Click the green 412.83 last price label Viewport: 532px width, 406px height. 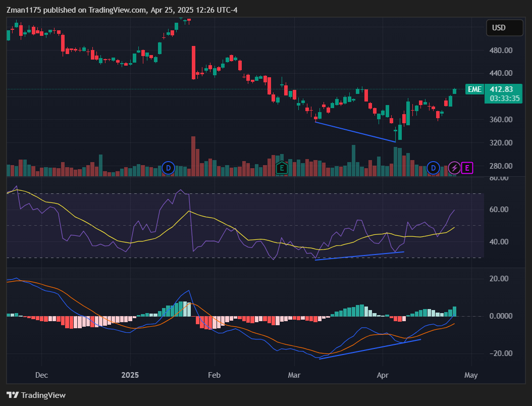pos(503,89)
